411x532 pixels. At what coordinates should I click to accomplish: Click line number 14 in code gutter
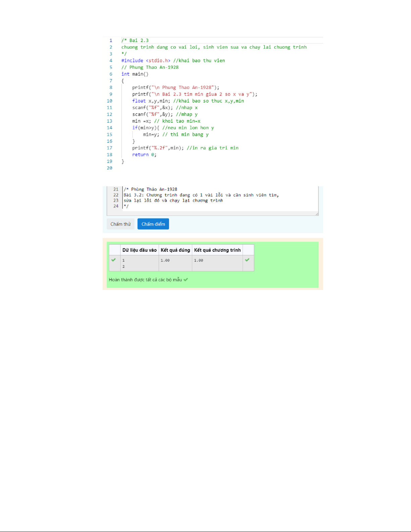(109, 128)
